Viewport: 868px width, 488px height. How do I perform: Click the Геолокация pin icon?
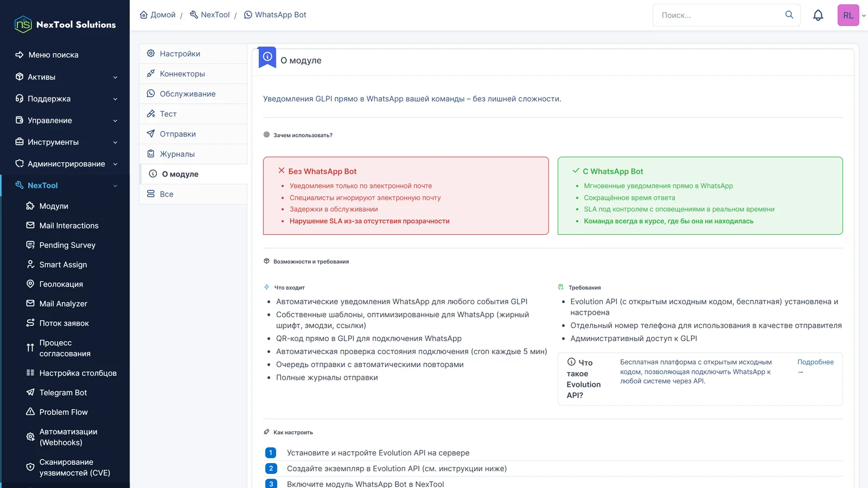(x=30, y=284)
